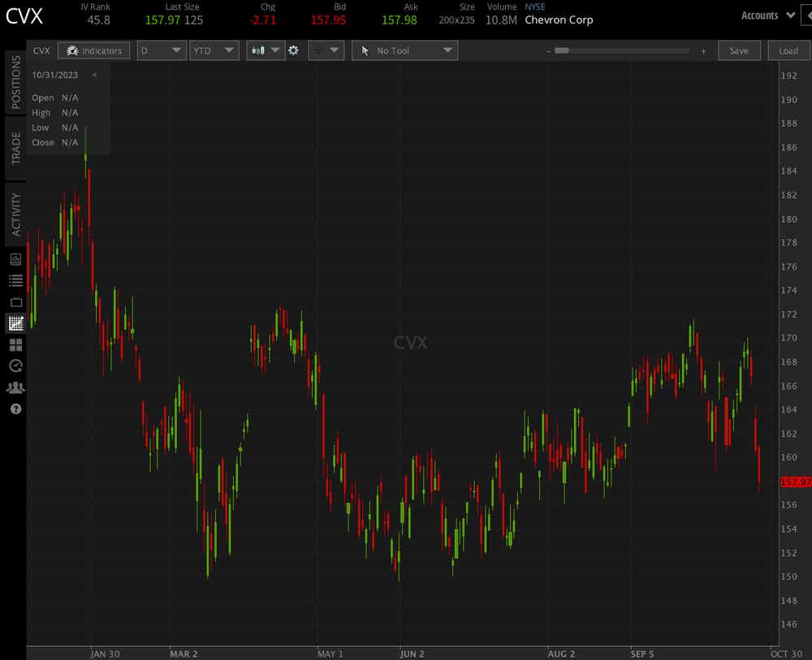This screenshot has width=812, height=660.
Task: Click the Volume value 10.8M
Action: pos(501,20)
